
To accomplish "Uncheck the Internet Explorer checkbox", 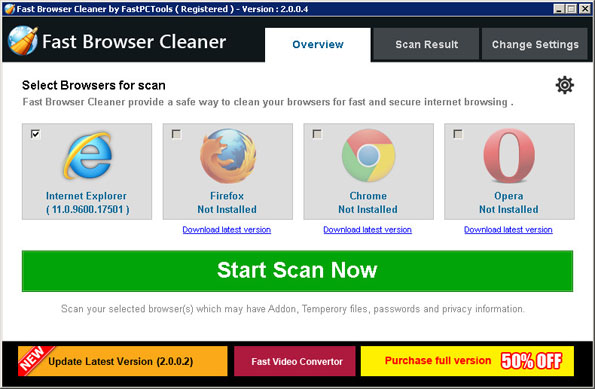I will coord(35,134).
